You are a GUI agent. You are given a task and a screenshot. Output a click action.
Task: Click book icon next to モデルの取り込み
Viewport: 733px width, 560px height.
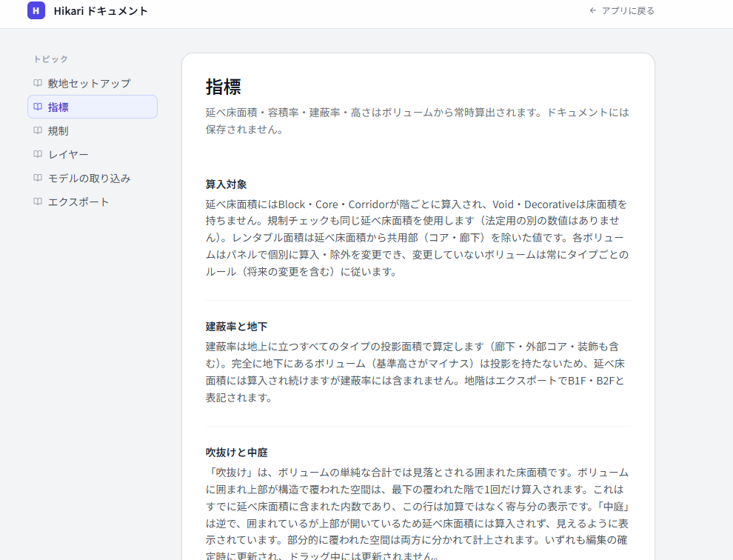(x=38, y=178)
